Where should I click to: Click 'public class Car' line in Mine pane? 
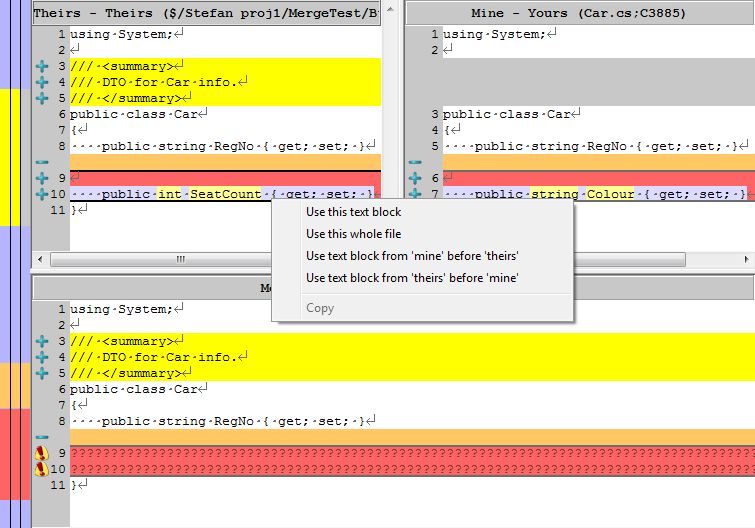pos(599,114)
